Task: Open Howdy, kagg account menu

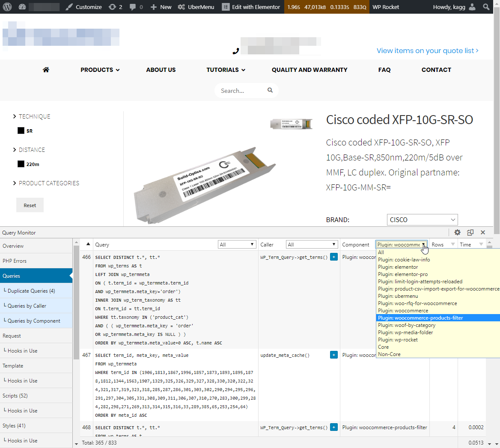Action: 454,7
